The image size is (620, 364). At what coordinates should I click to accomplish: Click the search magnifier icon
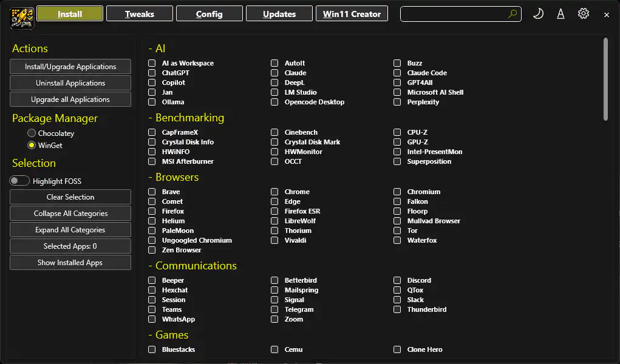click(x=513, y=14)
